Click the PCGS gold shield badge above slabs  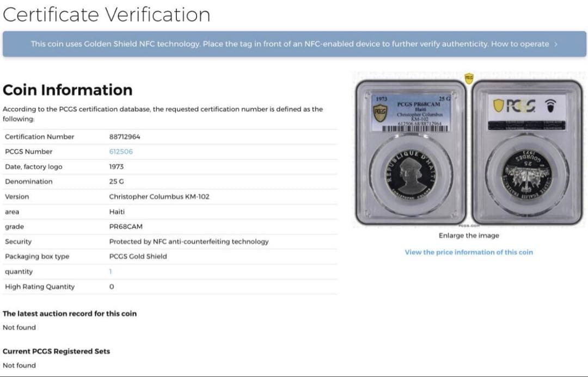pyautogui.click(x=468, y=78)
